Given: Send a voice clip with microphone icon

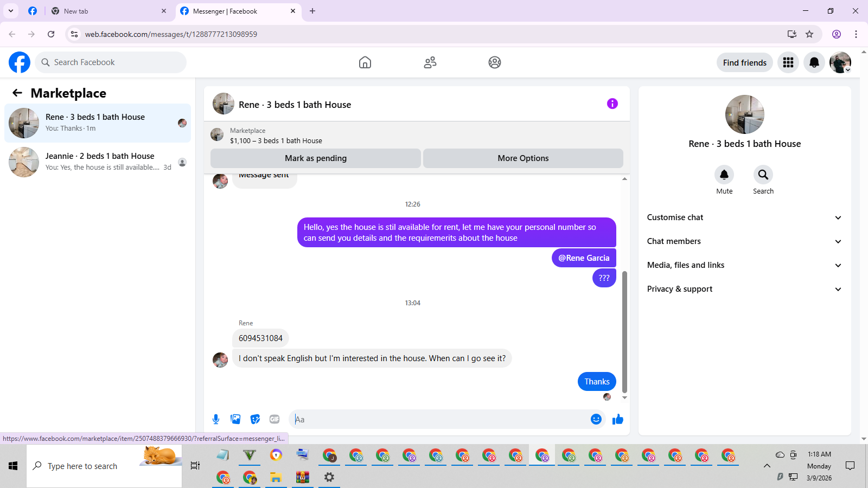Looking at the screenshot, I should 216,419.
